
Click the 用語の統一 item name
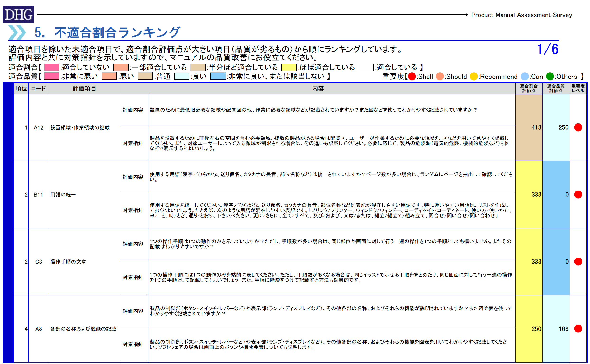63,195
